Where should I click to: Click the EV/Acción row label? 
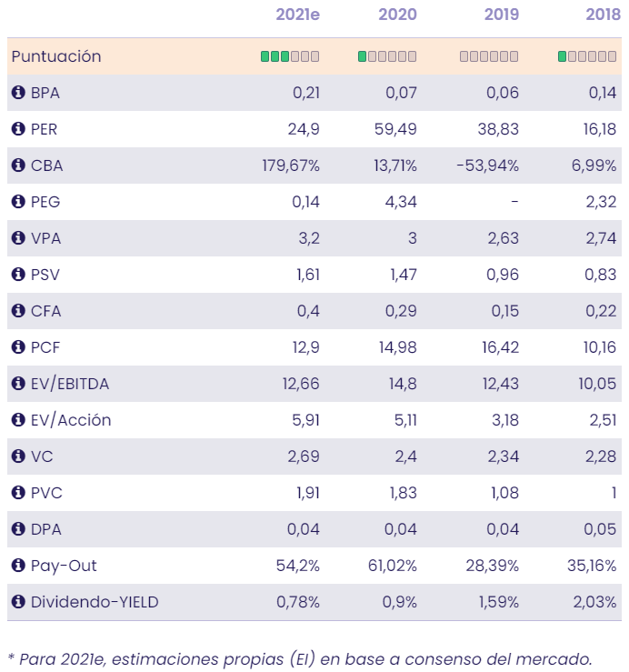point(71,420)
